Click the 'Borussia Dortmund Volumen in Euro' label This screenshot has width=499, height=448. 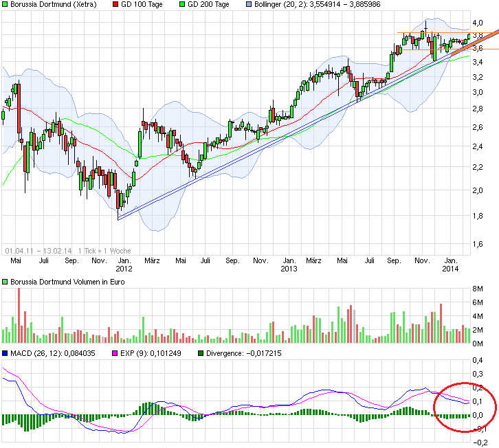tap(67, 282)
